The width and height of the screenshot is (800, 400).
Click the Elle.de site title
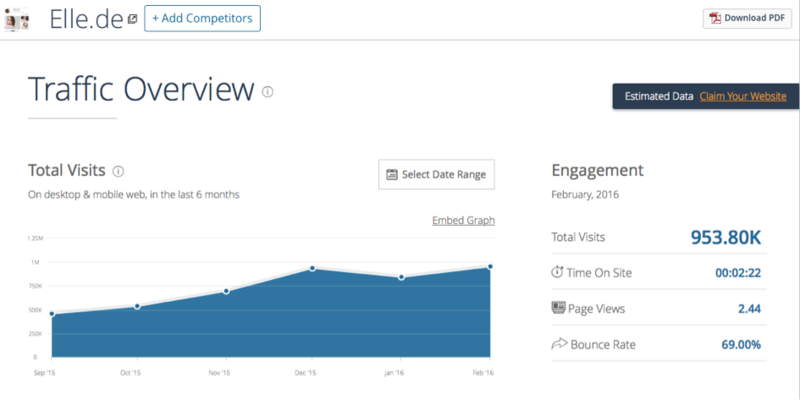click(x=86, y=19)
